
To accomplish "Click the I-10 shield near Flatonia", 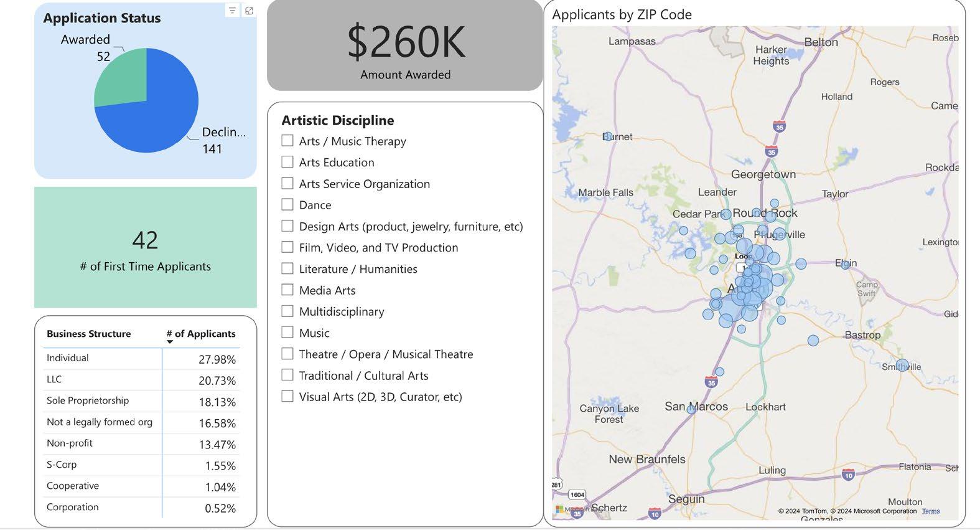I will pyautogui.click(x=848, y=475).
